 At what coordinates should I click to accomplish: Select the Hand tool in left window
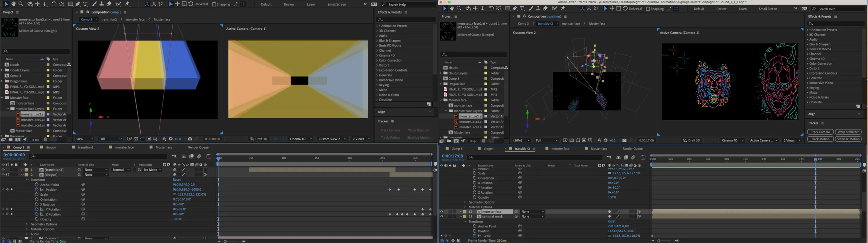coord(13,4)
